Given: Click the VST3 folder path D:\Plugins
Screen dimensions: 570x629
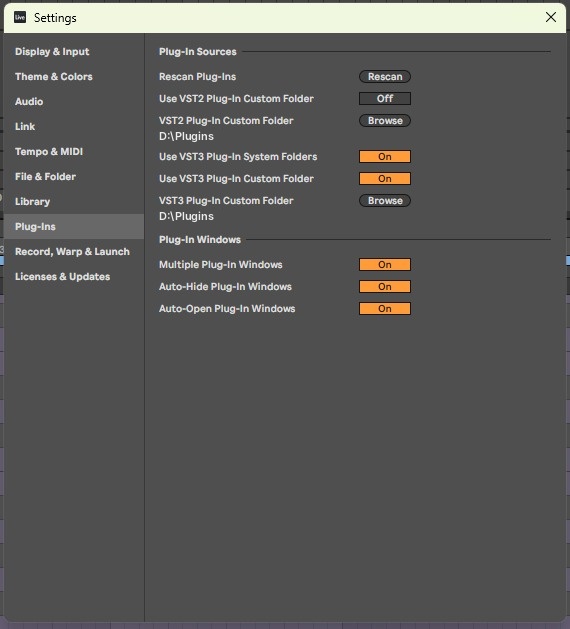Looking at the screenshot, I should [186, 216].
